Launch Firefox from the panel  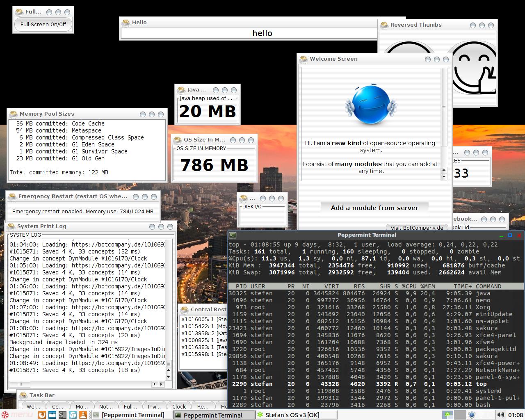click(41, 415)
